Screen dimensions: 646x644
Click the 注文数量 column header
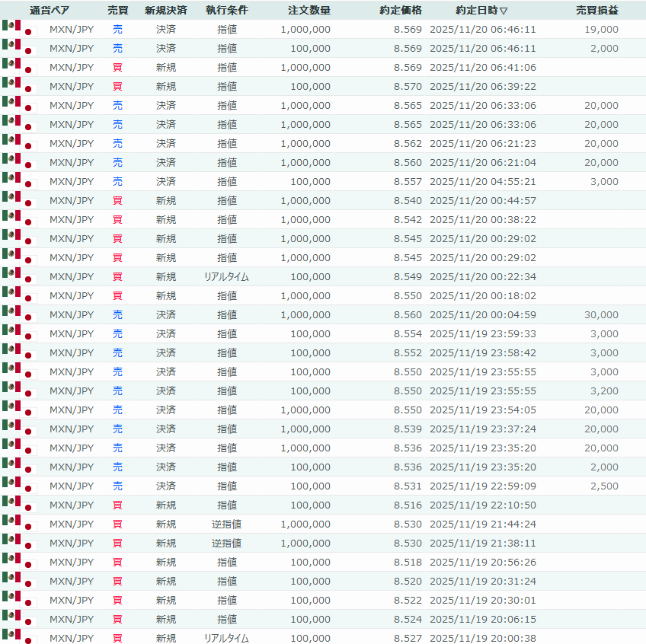tap(309, 11)
